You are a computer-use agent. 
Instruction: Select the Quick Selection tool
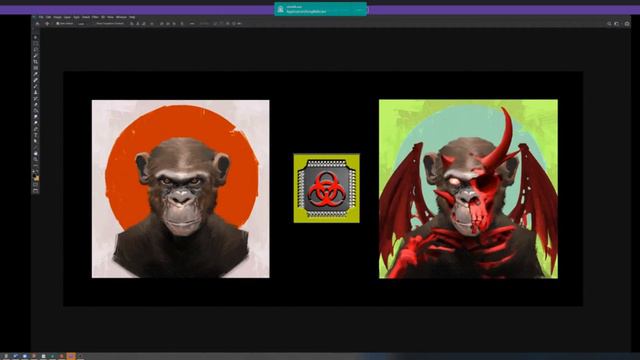[x=36, y=56]
